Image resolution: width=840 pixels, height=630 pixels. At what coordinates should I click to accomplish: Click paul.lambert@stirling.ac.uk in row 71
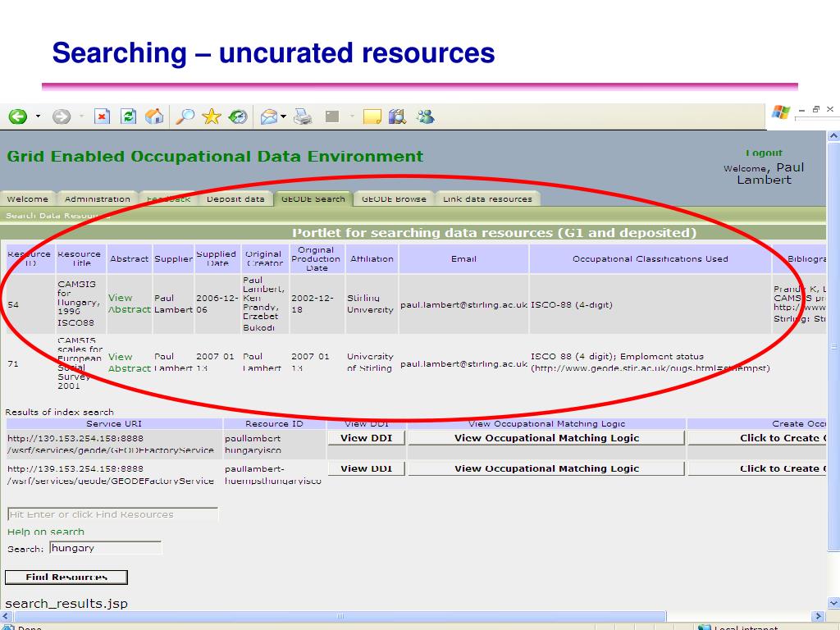tap(464, 363)
